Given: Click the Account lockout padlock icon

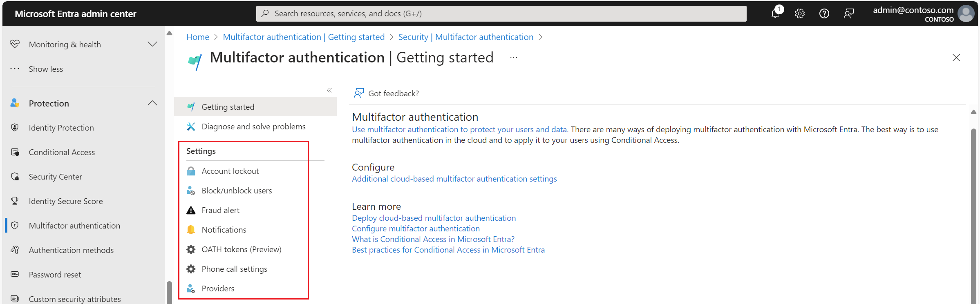Looking at the screenshot, I should click(x=191, y=171).
